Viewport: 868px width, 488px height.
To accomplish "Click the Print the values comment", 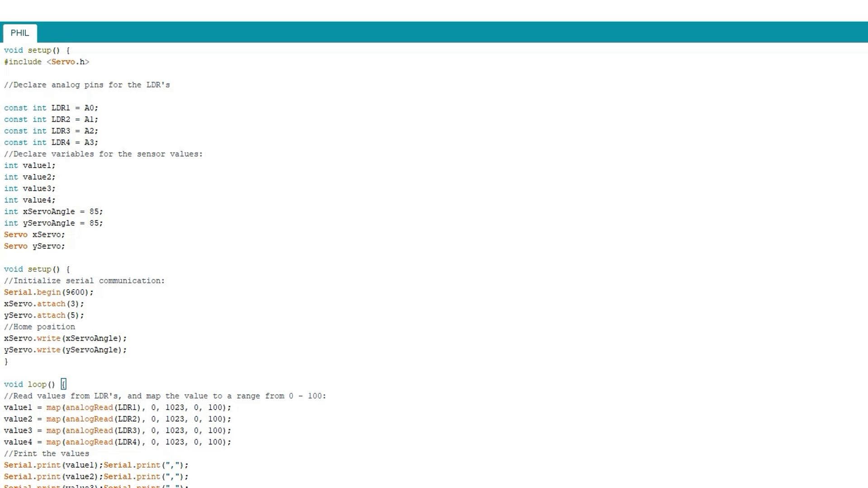I will (x=47, y=454).
